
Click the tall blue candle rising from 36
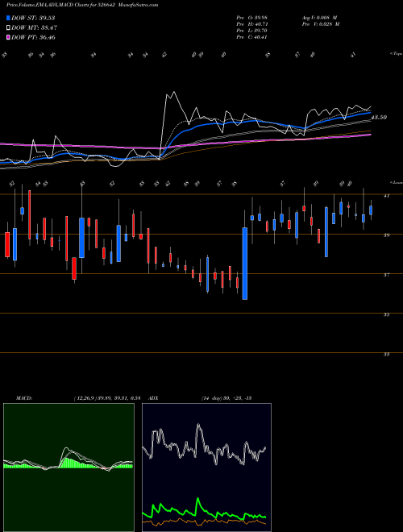(244, 264)
